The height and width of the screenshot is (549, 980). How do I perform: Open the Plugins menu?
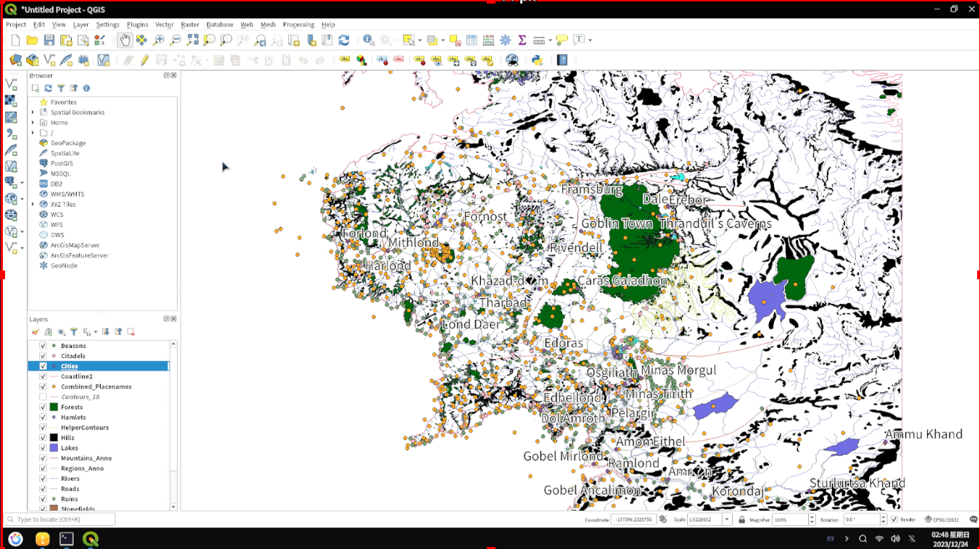tap(137, 25)
